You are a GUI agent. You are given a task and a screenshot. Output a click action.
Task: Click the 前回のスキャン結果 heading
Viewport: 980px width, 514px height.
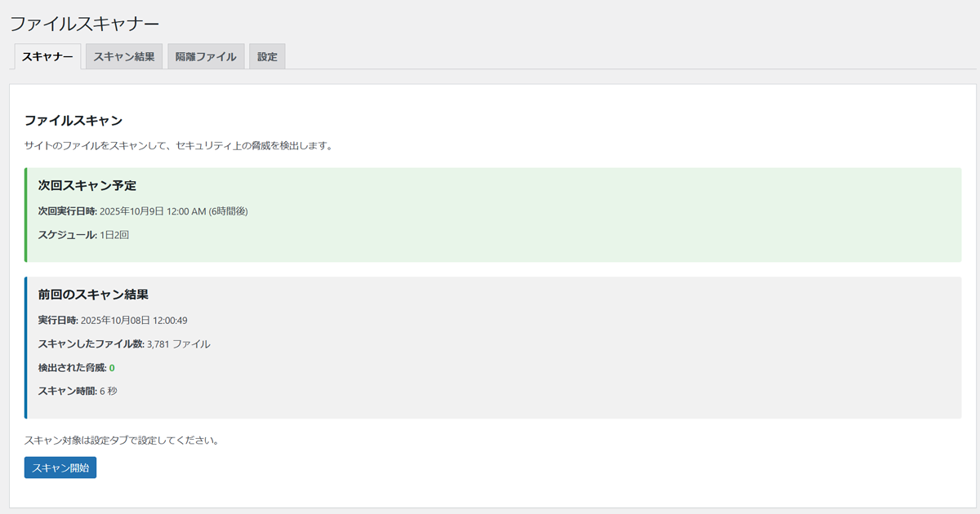[93, 295]
